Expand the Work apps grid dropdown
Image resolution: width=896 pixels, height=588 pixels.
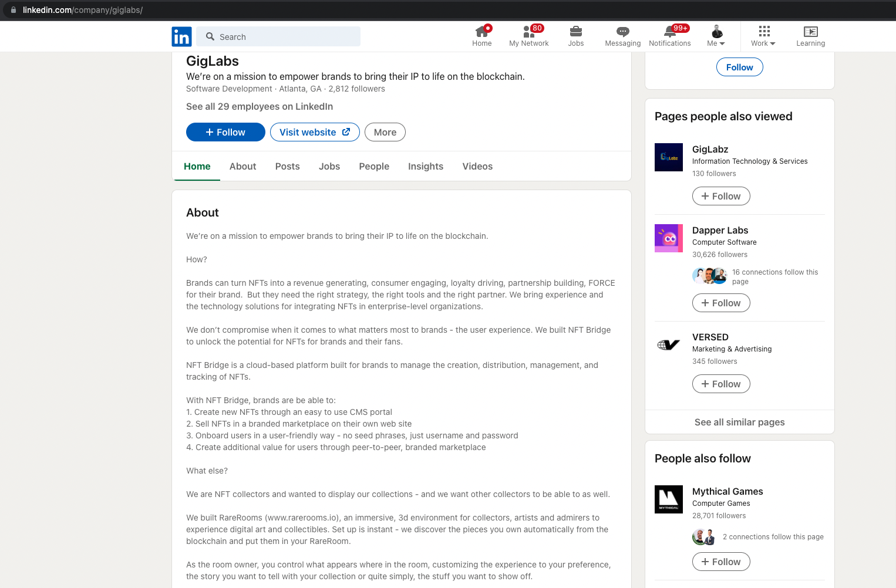point(763,36)
